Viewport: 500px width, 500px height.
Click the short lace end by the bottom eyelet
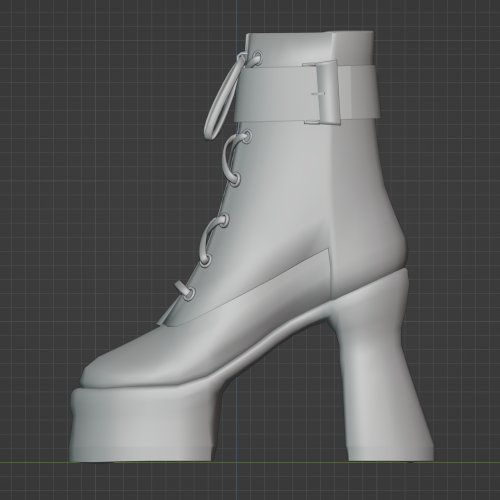[x=181, y=287]
